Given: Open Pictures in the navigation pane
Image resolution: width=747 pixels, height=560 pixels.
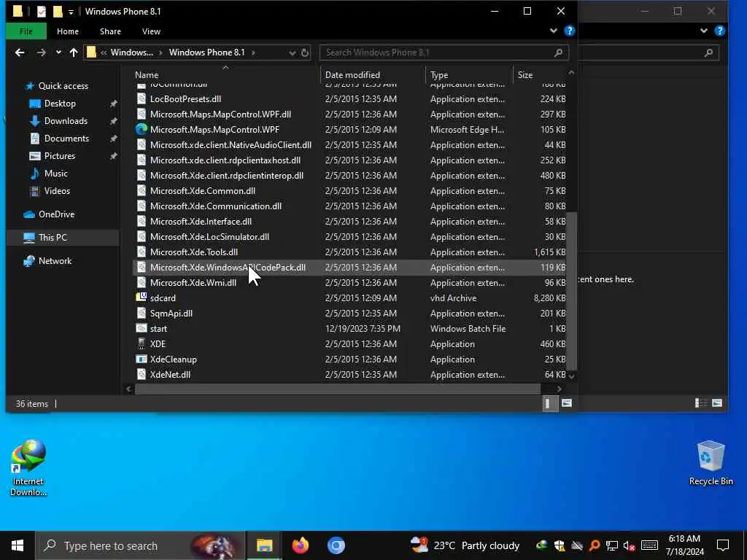Looking at the screenshot, I should [x=59, y=156].
